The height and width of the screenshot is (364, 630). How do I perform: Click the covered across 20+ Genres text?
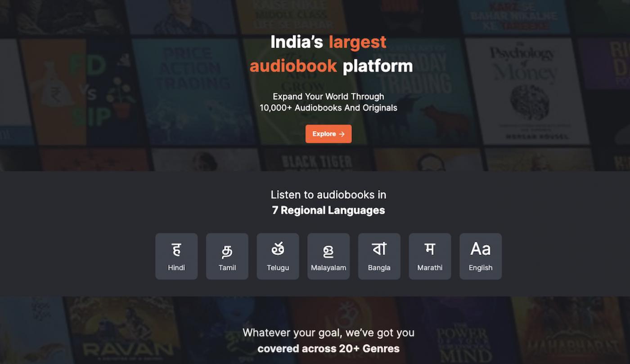pos(328,349)
